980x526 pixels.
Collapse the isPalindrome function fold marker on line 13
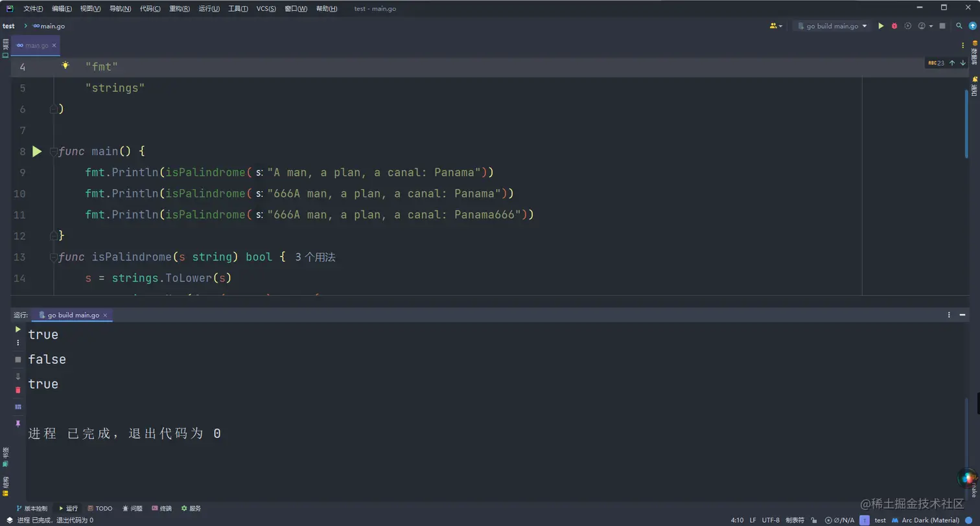click(x=54, y=257)
